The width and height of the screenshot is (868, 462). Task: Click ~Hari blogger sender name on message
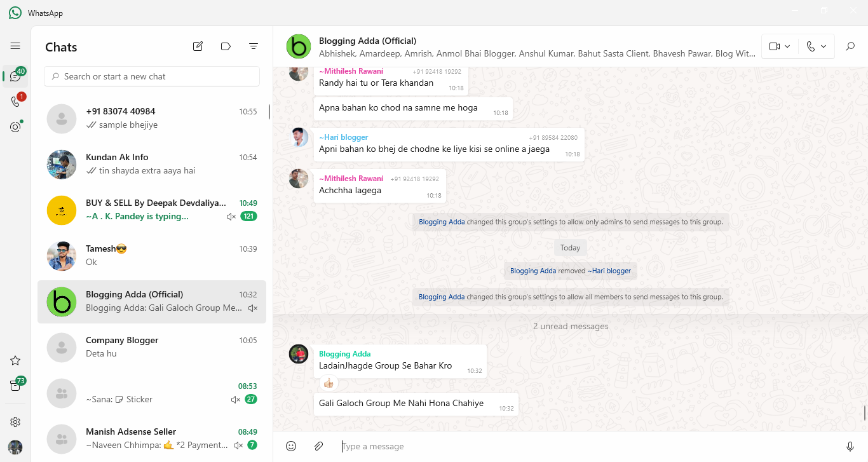point(343,137)
